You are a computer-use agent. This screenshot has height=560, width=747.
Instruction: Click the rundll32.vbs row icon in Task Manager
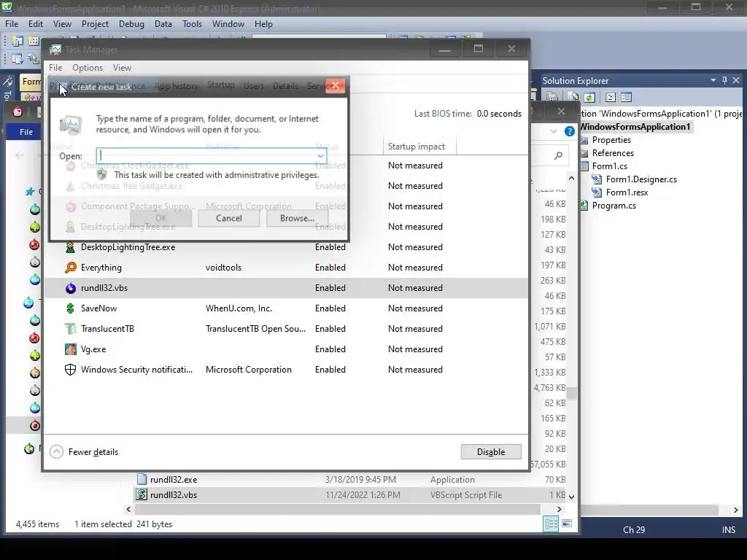[x=71, y=288]
